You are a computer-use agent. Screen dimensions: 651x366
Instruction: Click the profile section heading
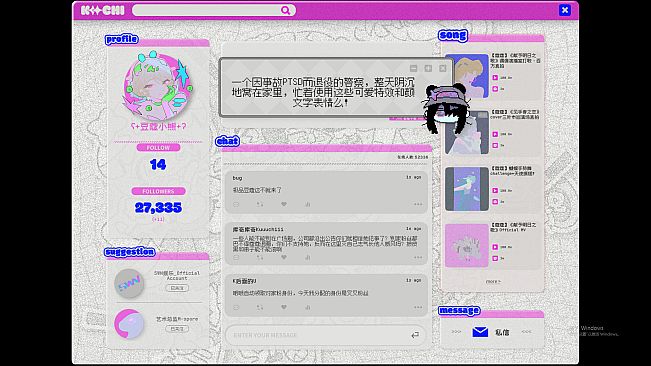pyautogui.click(x=121, y=39)
